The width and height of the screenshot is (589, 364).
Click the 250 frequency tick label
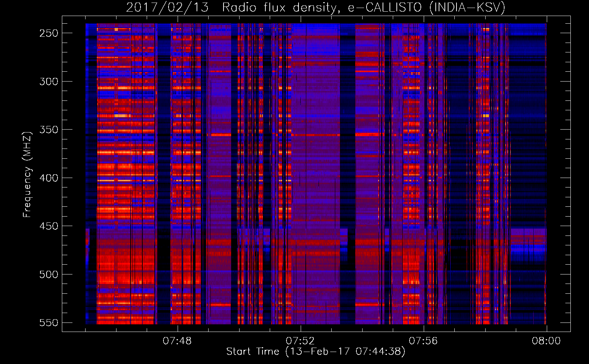(x=49, y=33)
